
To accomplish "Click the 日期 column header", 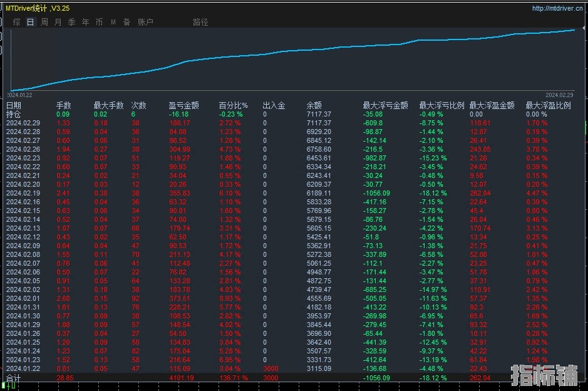I will [x=14, y=105].
